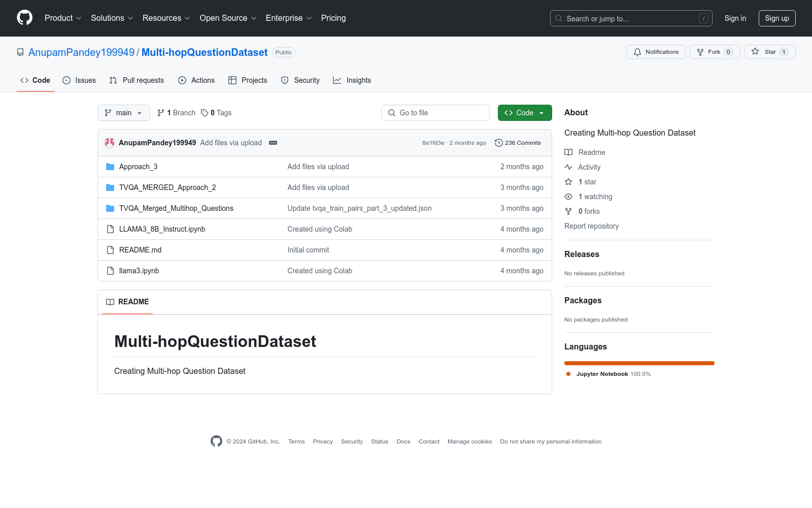
Task: Click the README.md file icon
Action: click(110, 250)
